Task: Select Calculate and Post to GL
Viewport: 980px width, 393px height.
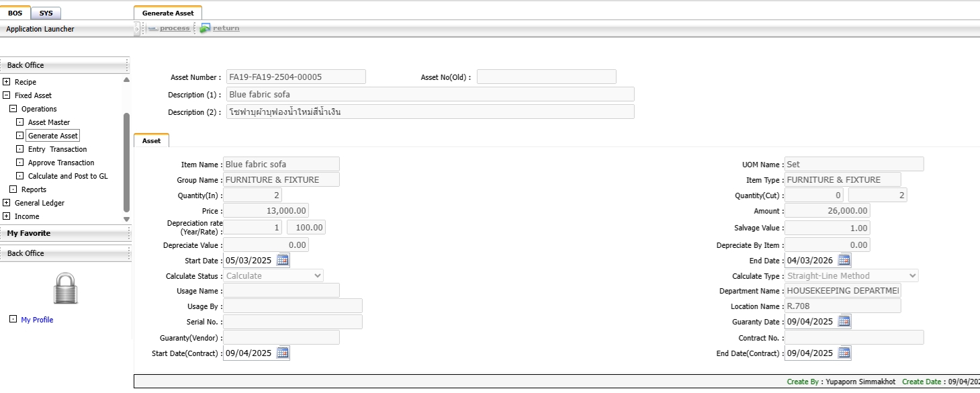Action: 67,176
